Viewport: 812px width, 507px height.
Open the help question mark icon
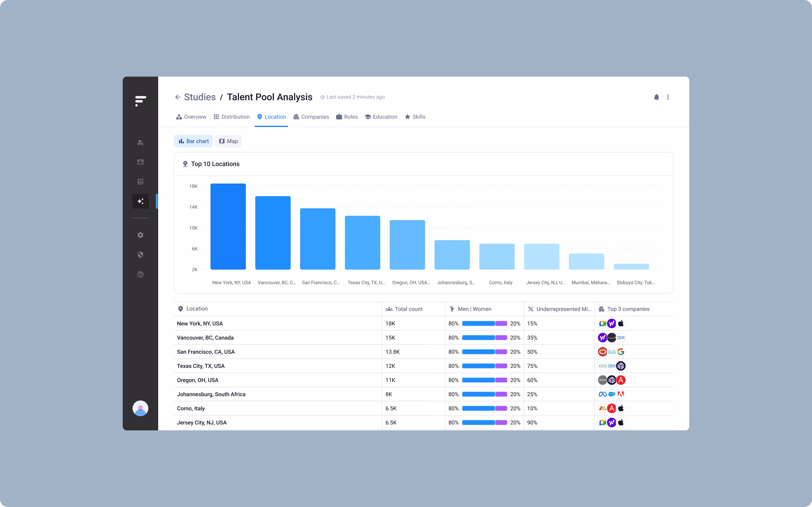point(140,274)
